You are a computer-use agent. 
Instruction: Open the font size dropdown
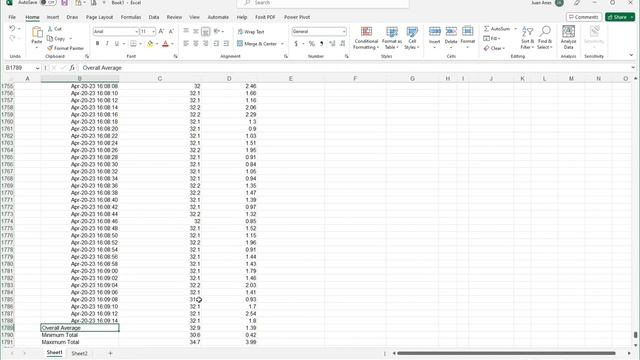(x=153, y=31)
